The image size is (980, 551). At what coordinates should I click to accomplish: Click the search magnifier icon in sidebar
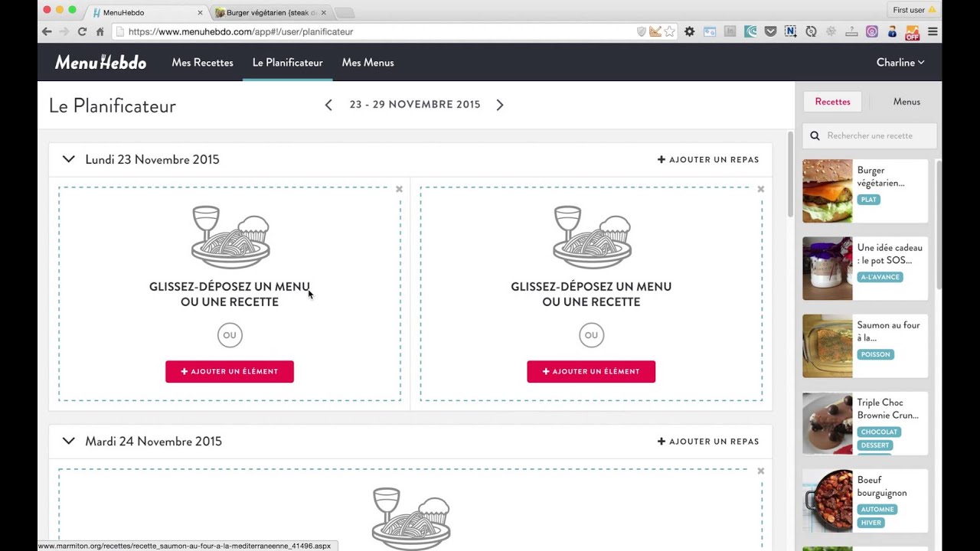[815, 135]
